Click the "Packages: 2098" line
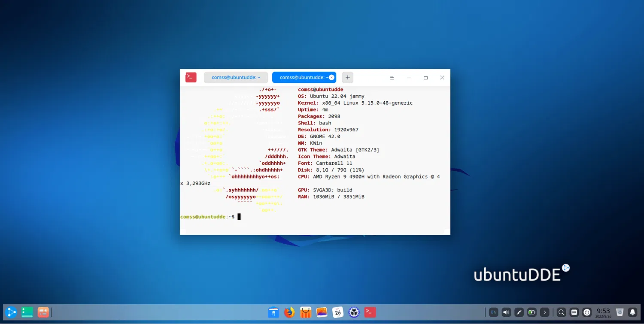Image resolution: width=644 pixels, height=324 pixels. (319, 116)
